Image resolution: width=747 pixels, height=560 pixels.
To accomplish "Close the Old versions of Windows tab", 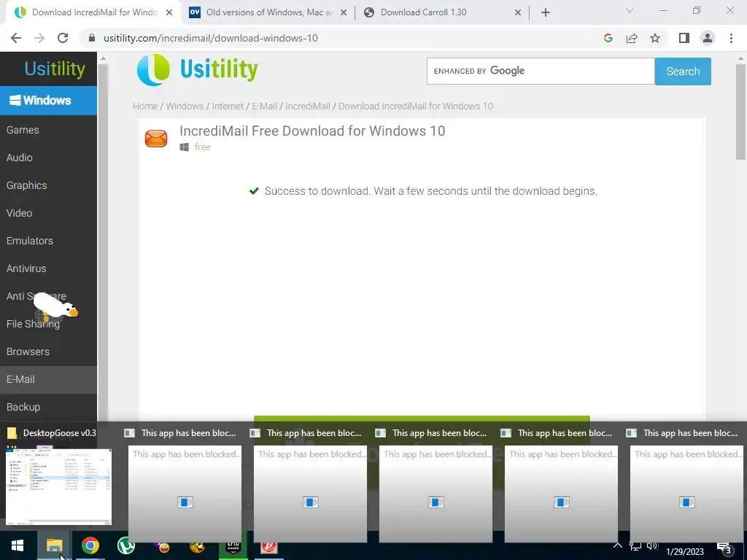I will pyautogui.click(x=344, y=12).
